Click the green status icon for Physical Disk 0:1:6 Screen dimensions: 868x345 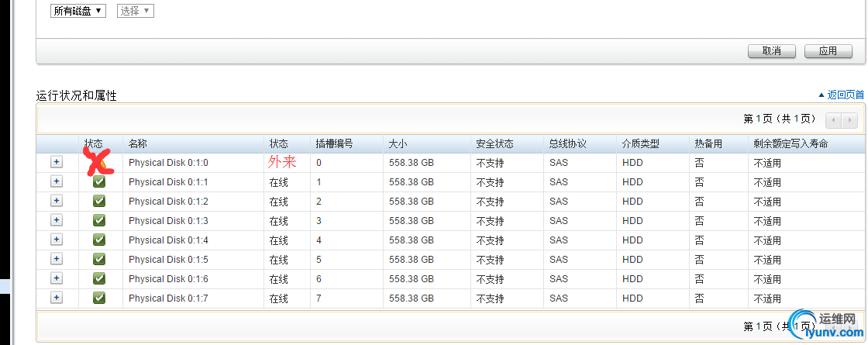[x=99, y=278]
